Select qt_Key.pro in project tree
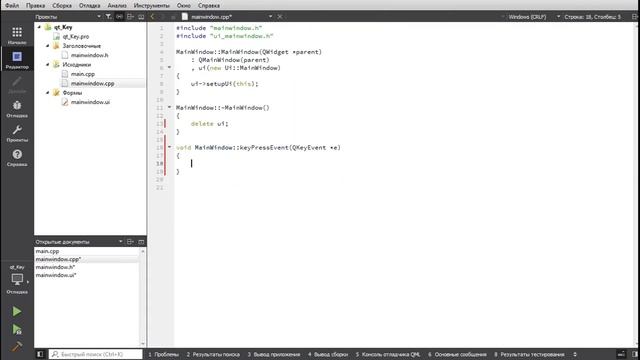This screenshot has height=360, width=640. (76, 36)
